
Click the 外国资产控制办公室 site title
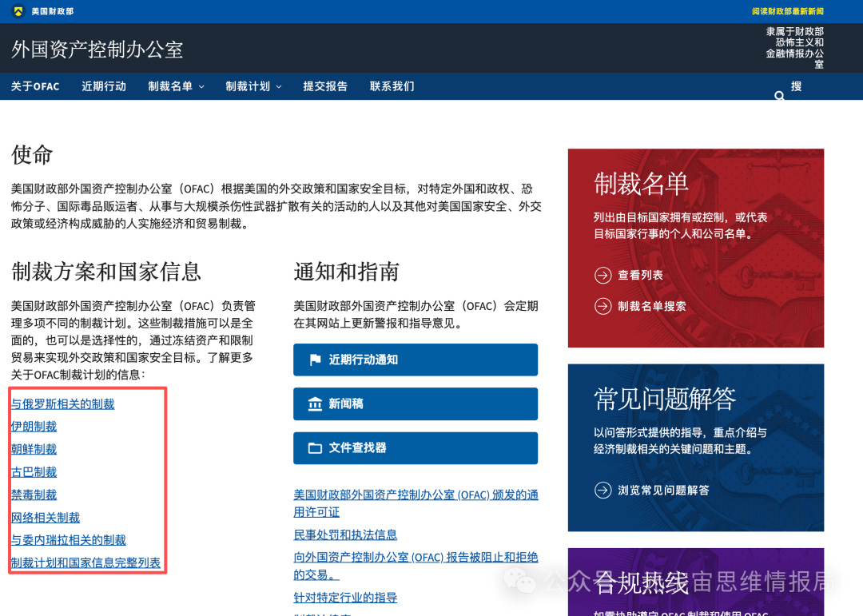coord(97,50)
